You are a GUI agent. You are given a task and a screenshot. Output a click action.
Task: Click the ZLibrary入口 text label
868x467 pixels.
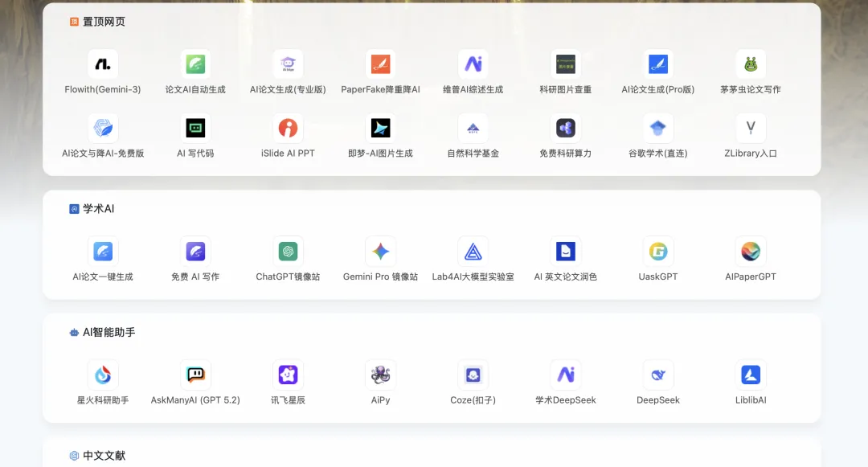[x=750, y=154]
